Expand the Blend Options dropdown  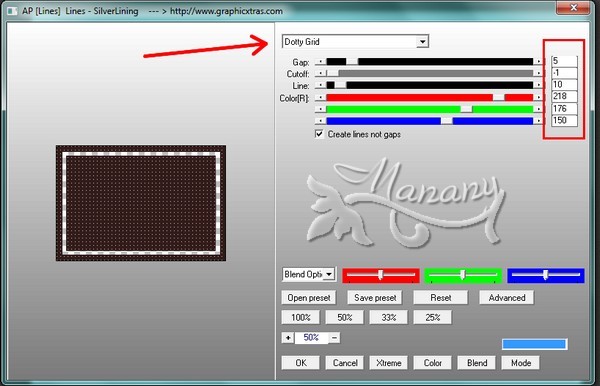click(329, 274)
